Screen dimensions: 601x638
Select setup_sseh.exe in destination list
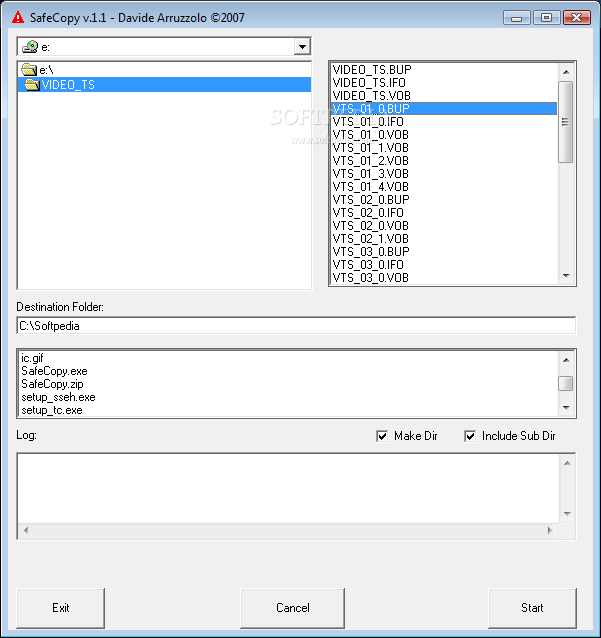(288, 397)
